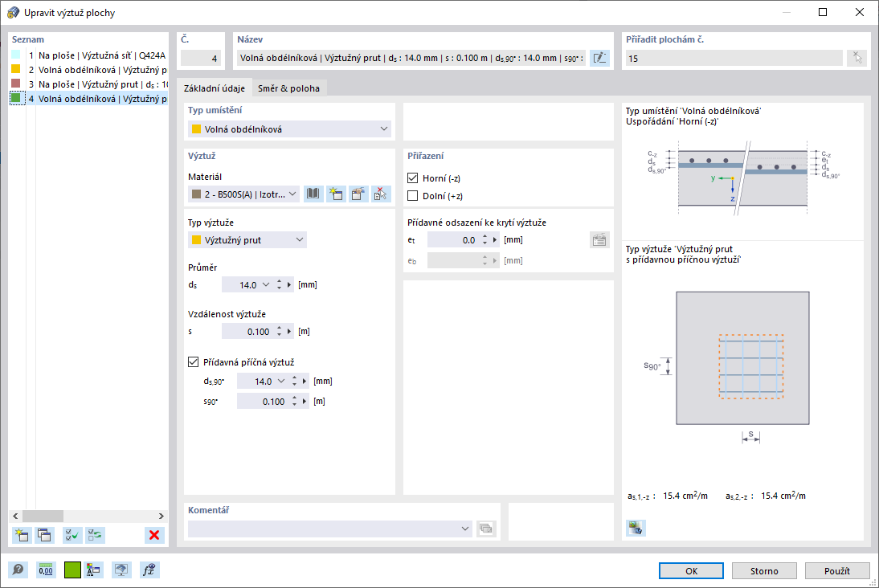Click the monitor screen icon in bottom toolbar
The width and height of the screenshot is (879, 588).
coord(121,570)
